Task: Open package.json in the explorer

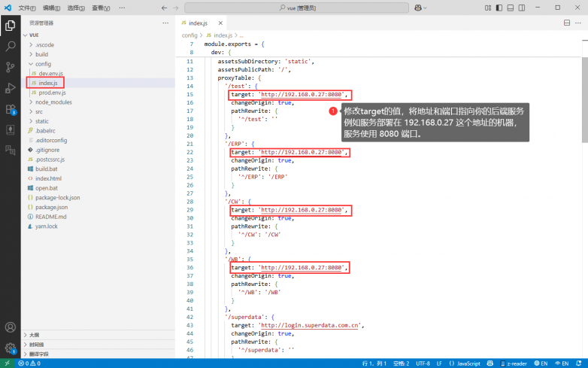Action: (51, 206)
